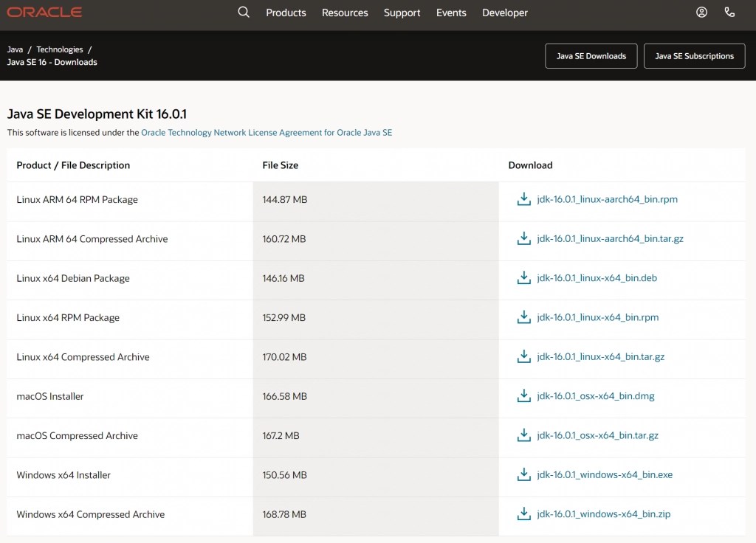Select Linux ARM 64 RPM Package text
The width and height of the screenshot is (756, 543).
77,199
